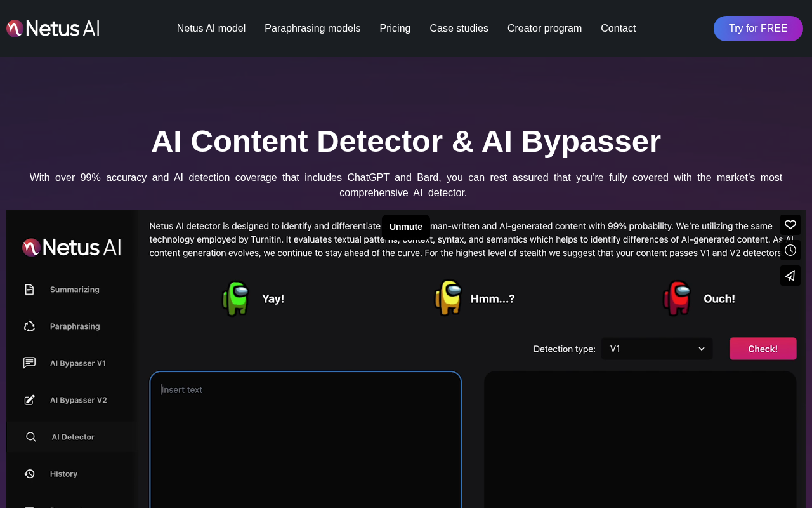Click the paper plane share icon
This screenshot has width=812, height=508.
790,275
